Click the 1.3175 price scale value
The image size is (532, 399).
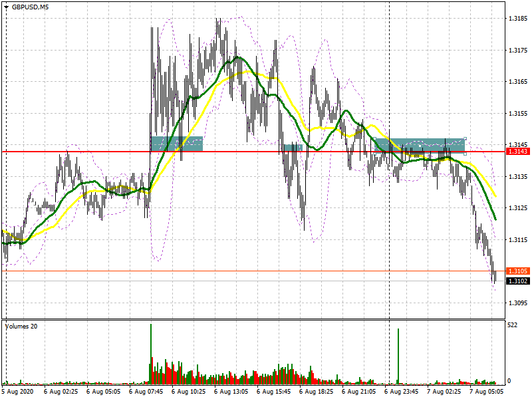click(518, 51)
